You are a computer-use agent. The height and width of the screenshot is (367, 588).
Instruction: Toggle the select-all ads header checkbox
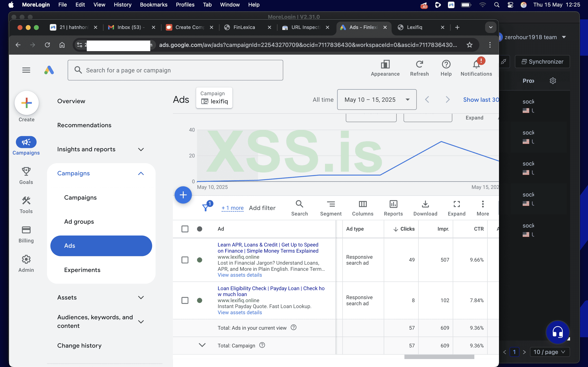coord(185,229)
